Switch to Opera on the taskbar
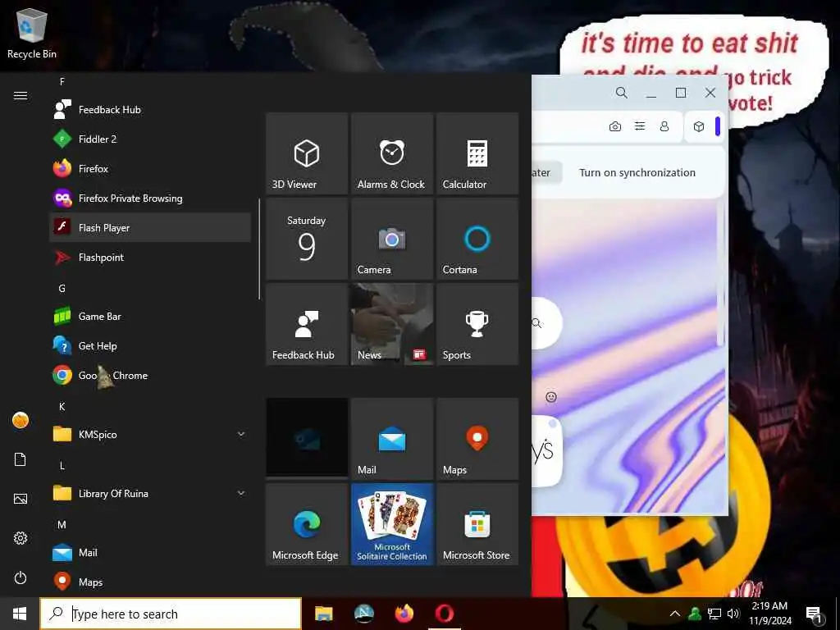Viewport: 840px width, 630px height. (445, 614)
